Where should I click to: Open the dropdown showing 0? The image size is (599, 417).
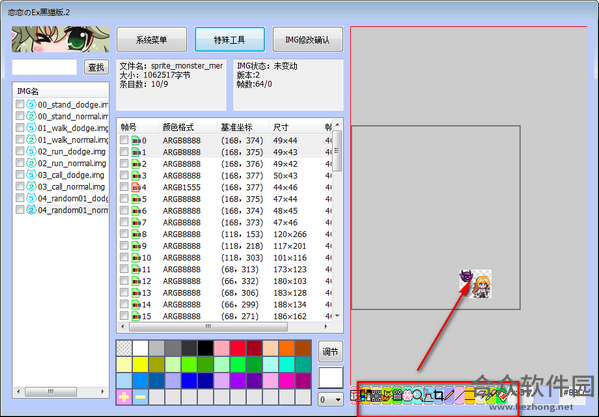tap(330, 400)
